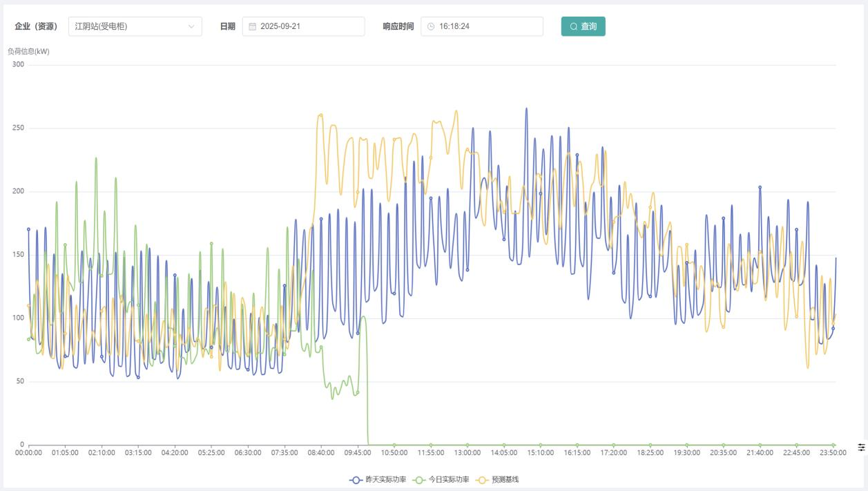Click blue data marker near 204 at 21:40
868x491 pixels.
point(760,187)
